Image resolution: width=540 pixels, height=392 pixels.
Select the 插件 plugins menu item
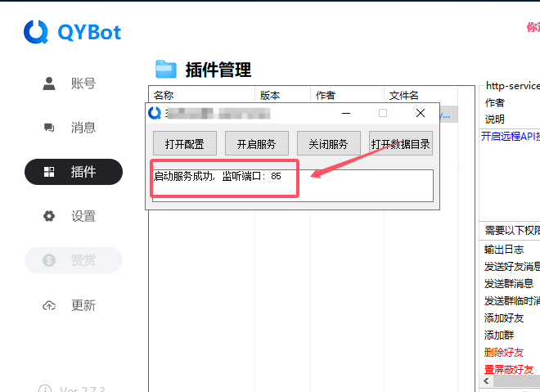coord(74,172)
